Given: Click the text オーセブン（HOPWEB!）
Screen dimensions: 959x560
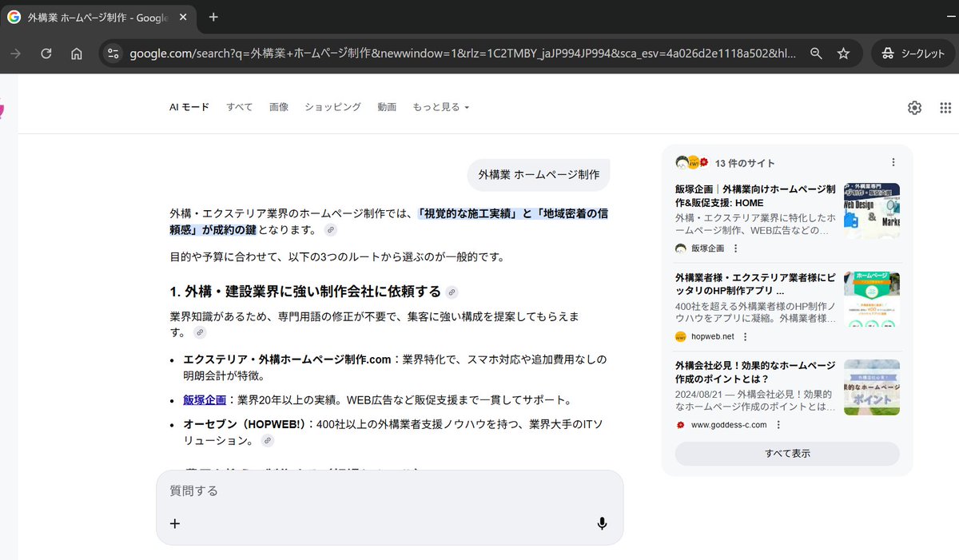Looking at the screenshot, I should coord(245,423).
